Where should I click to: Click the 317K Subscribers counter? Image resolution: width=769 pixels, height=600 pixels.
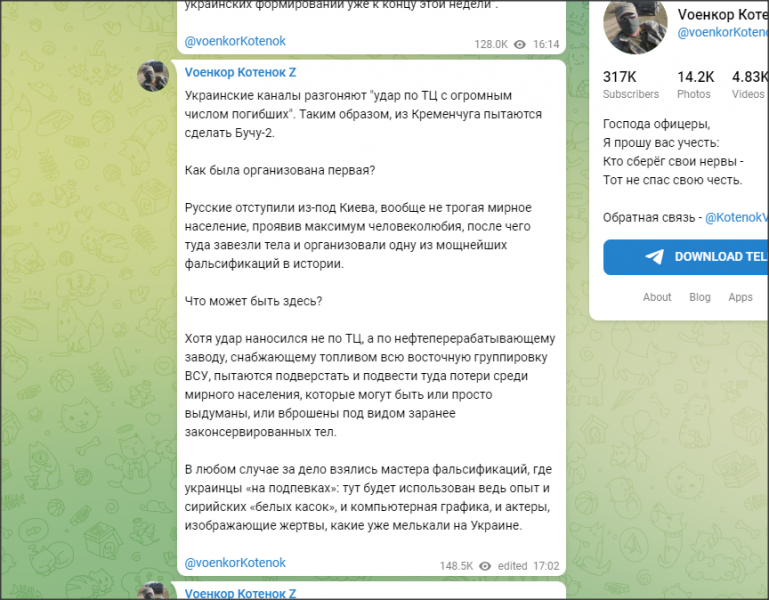[x=631, y=84]
